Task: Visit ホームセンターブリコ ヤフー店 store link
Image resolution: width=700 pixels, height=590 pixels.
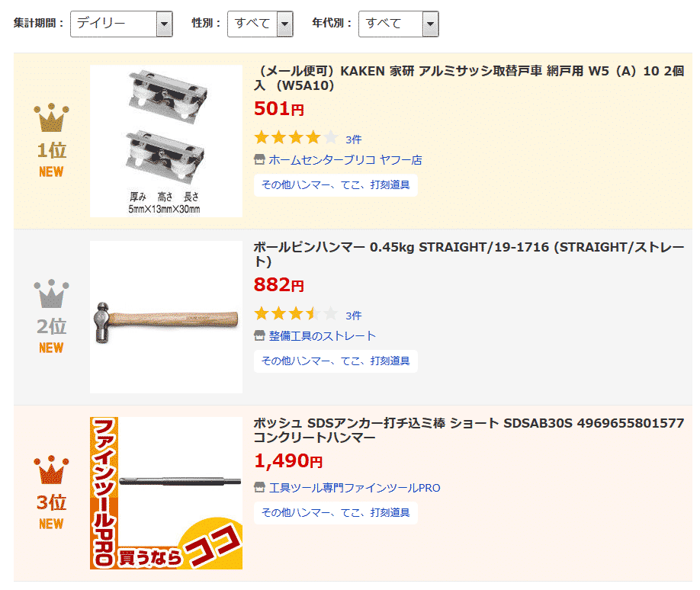Action: coord(345,160)
